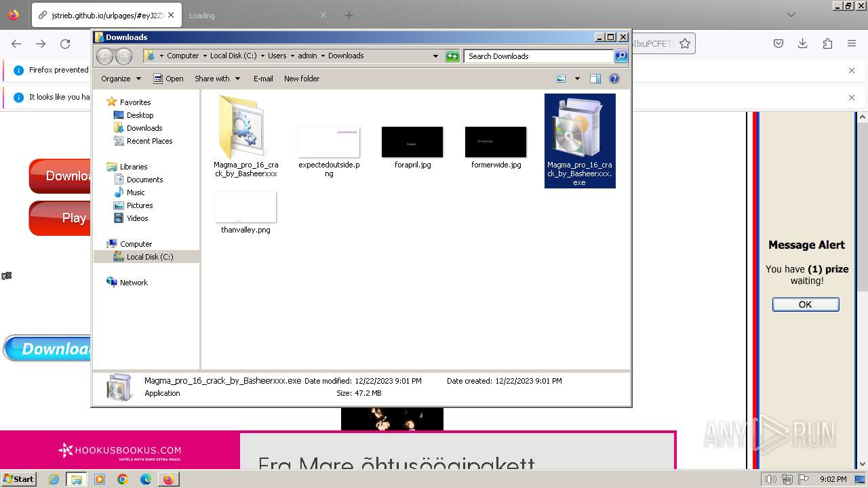868x488 pixels.
Task: Click Open in Explorer toolbar
Action: pyautogui.click(x=168, y=79)
